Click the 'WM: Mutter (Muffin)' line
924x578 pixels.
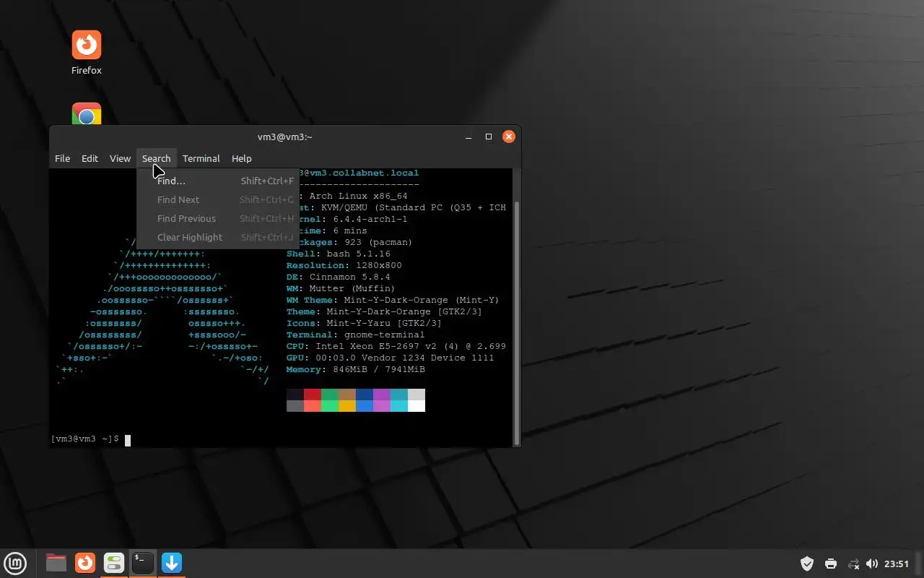coord(341,289)
